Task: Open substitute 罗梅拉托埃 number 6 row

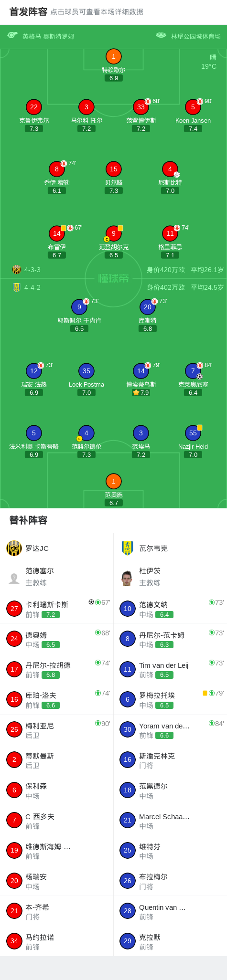Action: click(170, 699)
